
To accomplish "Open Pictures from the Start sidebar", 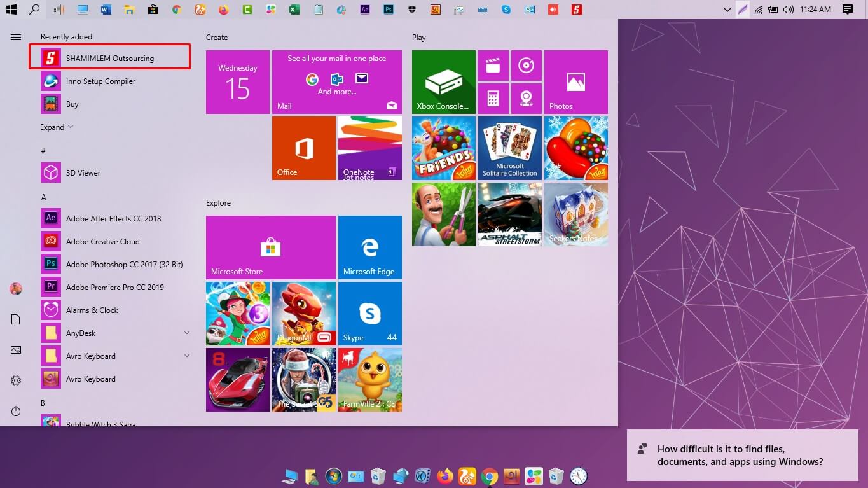I will [16, 350].
